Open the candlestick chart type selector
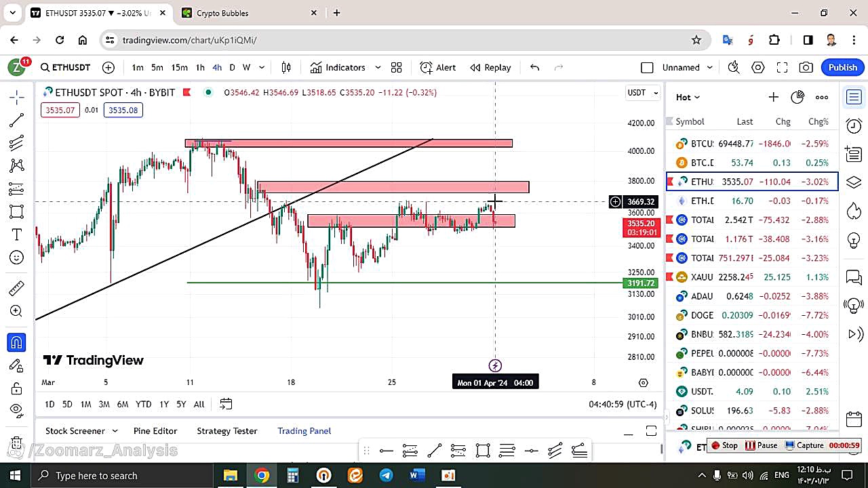This screenshot has width=868, height=488. [x=286, y=67]
